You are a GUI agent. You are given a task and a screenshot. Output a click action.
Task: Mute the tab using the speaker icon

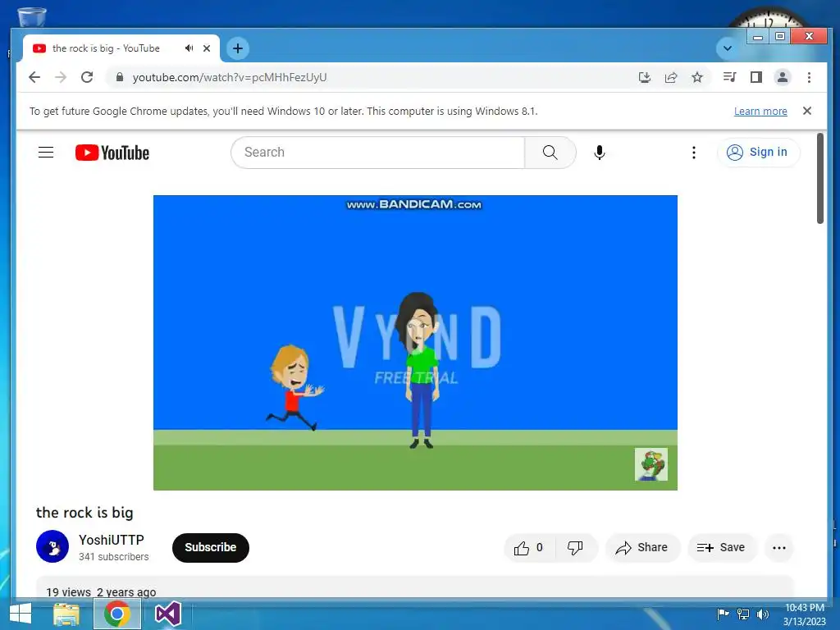pos(189,48)
